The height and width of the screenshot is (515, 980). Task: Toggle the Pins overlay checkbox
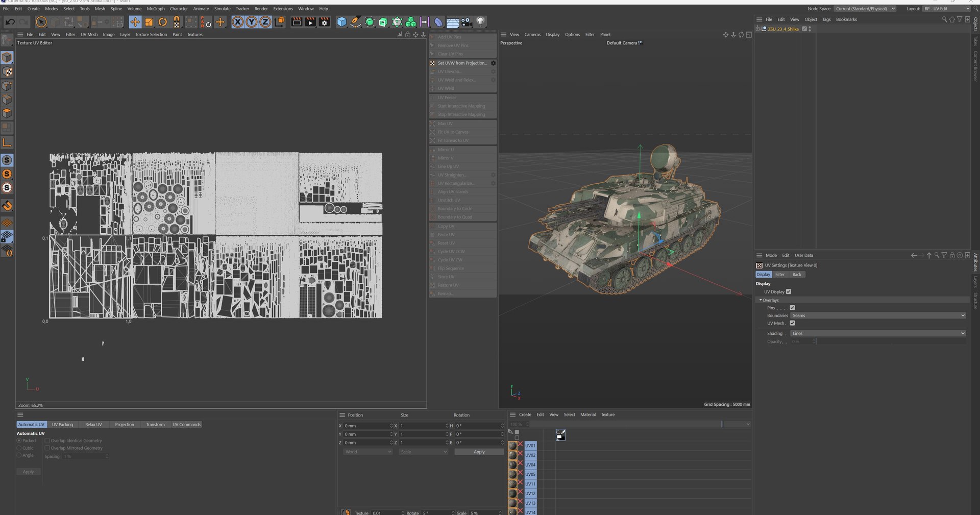pyautogui.click(x=792, y=308)
